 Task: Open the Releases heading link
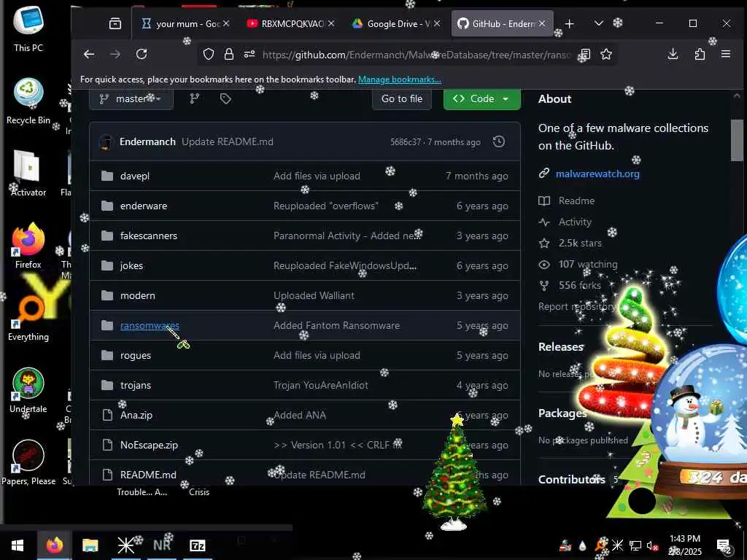coord(561,346)
